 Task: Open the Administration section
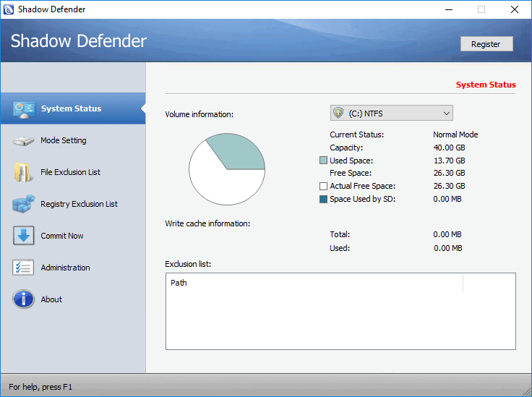click(66, 268)
